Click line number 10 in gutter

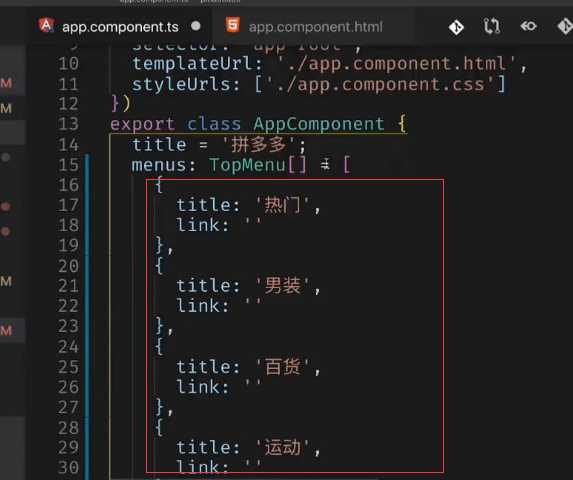[68, 64]
